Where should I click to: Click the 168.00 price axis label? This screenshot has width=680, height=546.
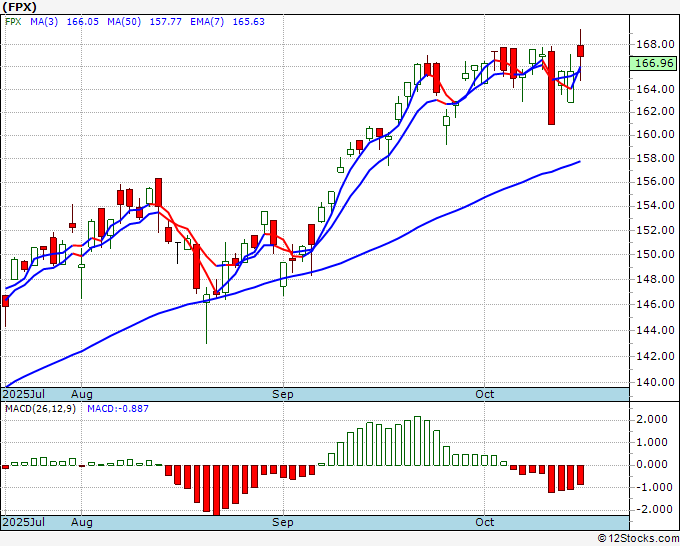pos(655,44)
